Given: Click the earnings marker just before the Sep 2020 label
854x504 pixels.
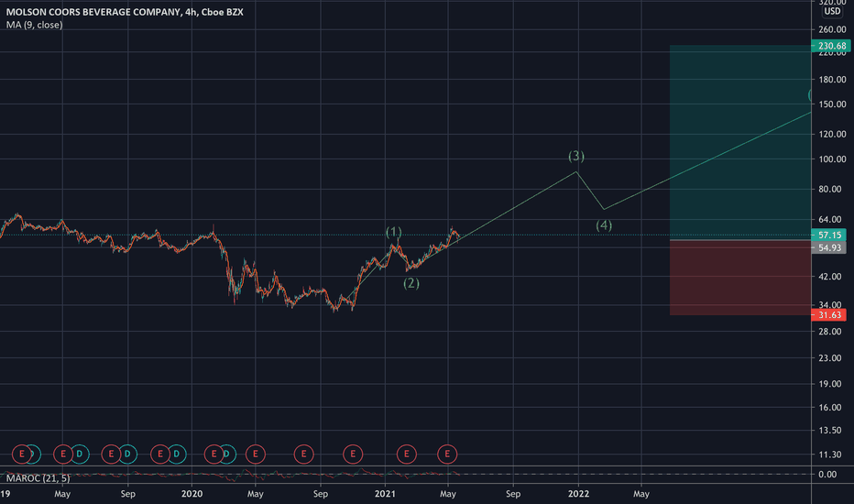Looking at the screenshot, I should point(304,454).
